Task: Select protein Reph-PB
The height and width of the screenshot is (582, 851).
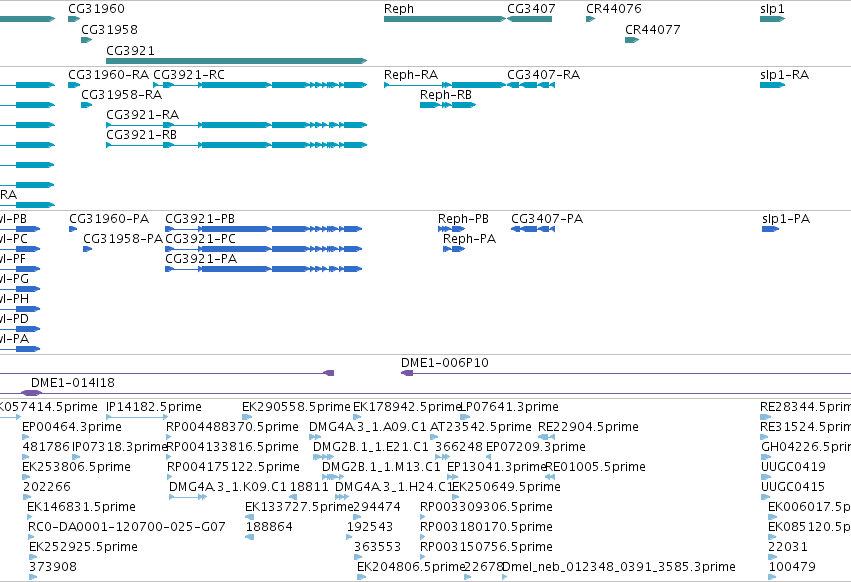Action: pyautogui.click(x=452, y=229)
